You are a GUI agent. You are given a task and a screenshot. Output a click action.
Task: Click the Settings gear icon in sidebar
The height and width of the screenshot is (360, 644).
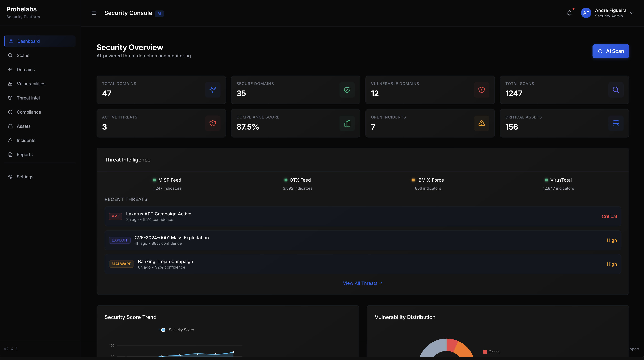(x=10, y=177)
